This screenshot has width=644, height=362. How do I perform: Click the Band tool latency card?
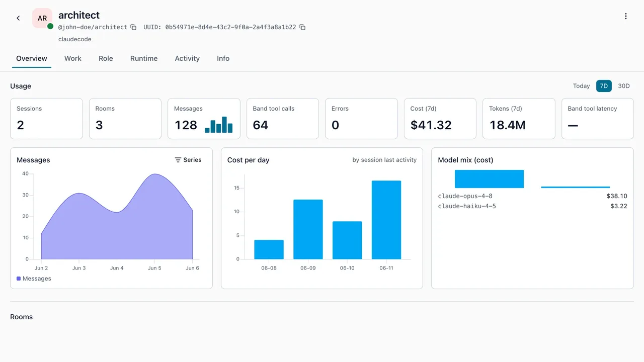pyautogui.click(x=598, y=119)
